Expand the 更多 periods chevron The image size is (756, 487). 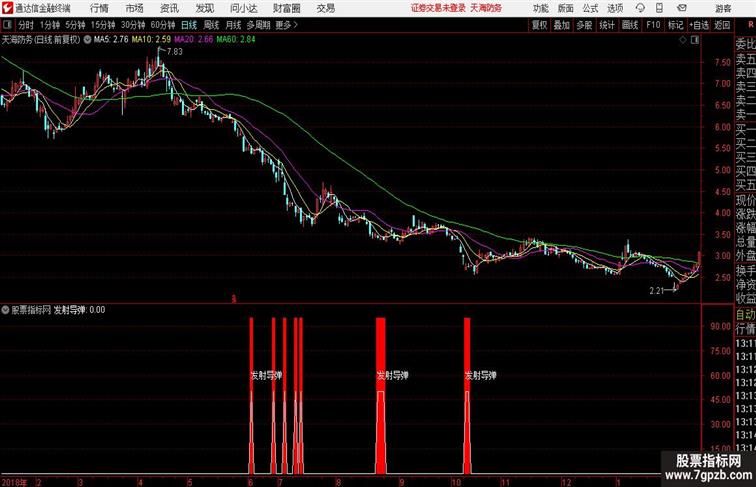[296, 25]
